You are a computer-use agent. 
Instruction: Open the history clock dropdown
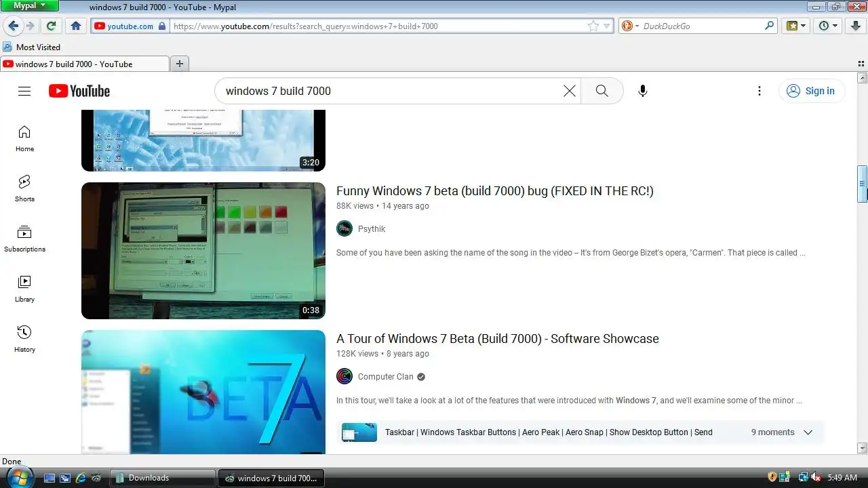point(829,26)
